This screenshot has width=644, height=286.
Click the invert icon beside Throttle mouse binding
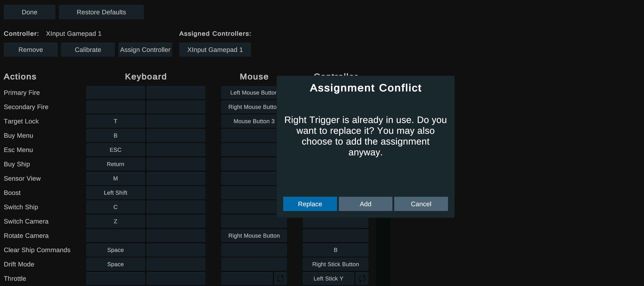(x=280, y=278)
